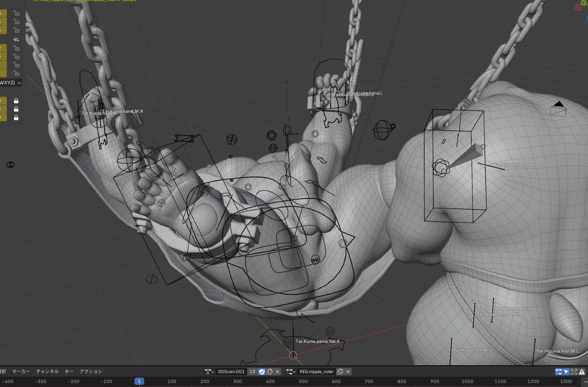Lock the topmost unlocked padlock above 4L

16,13
